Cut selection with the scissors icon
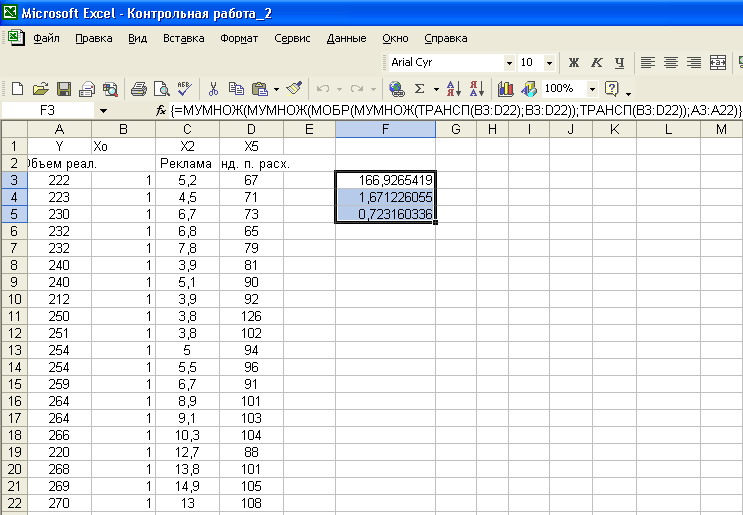743x515 pixels. [x=213, y=89]
